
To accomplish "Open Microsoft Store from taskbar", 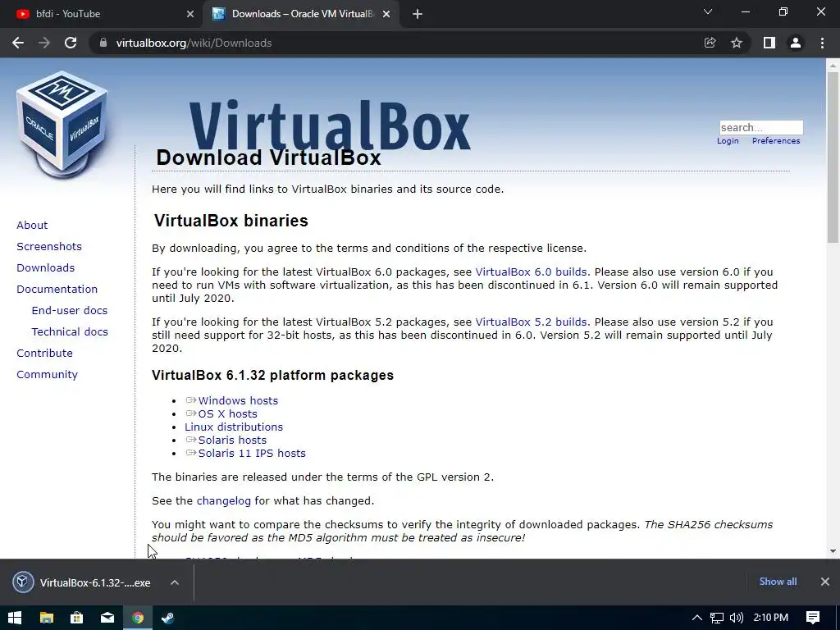I will tap(76, 618).
